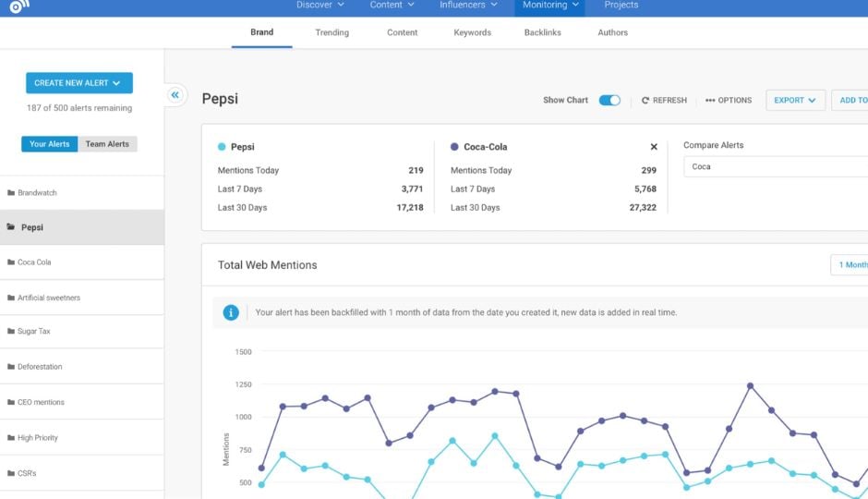The height and width of the screenshot is (499, 868).
Task: Open the Create New Alert dropdown
Action: (79, 83)
